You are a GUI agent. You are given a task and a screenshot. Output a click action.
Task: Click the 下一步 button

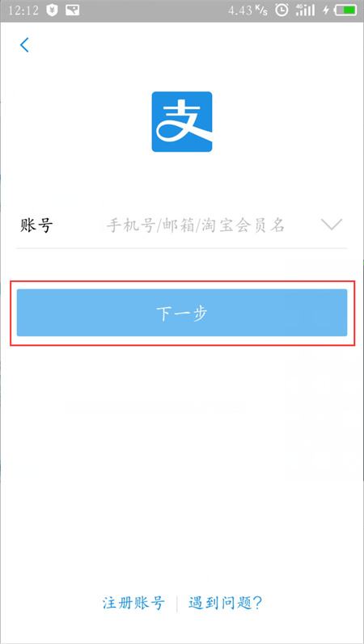(182, 313)
